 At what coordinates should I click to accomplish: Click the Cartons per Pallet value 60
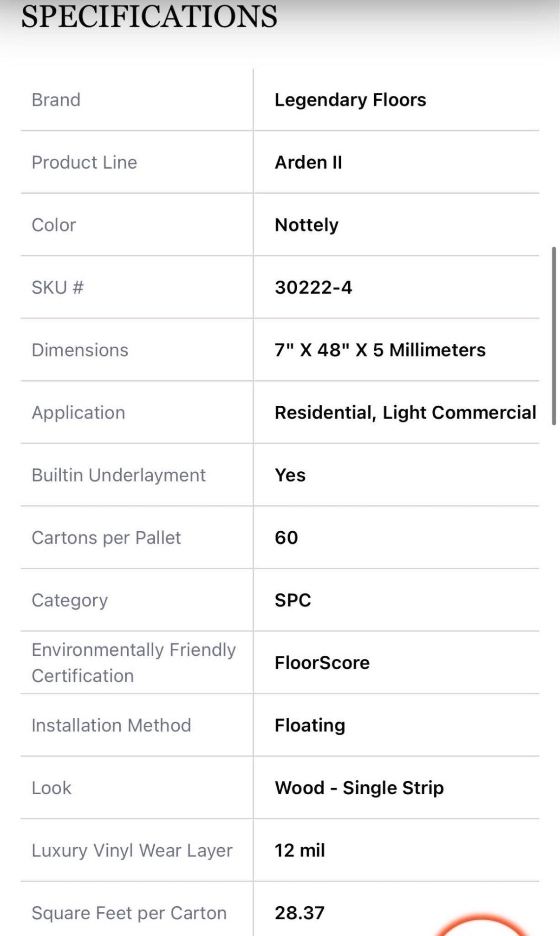coord(286,538)
